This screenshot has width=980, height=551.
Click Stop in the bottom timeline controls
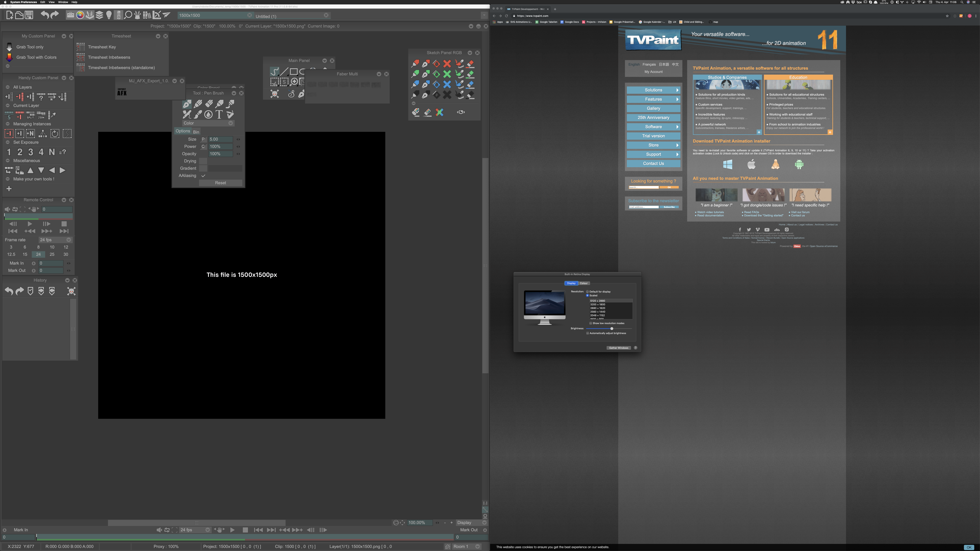245,530
